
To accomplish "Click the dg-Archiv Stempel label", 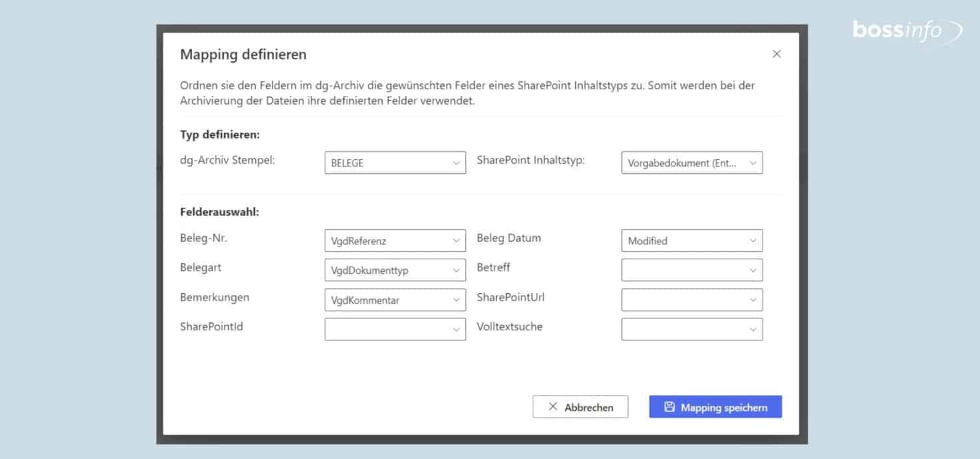I will tap(227, 161).
